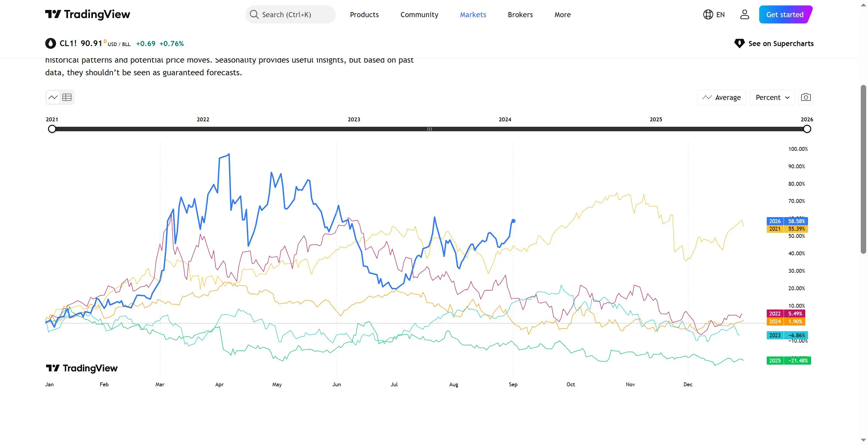Click the range slider center grip
Screen dimensions: 868x445
pos(429,129)
